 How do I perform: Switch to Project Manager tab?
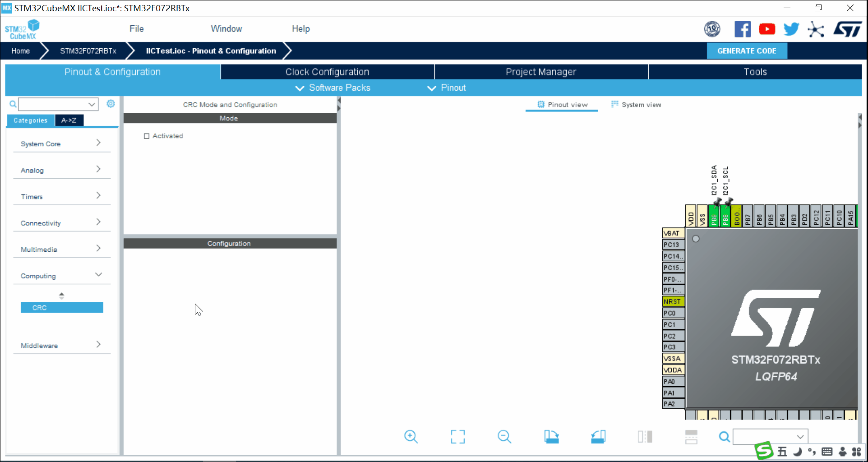[541, 72]
